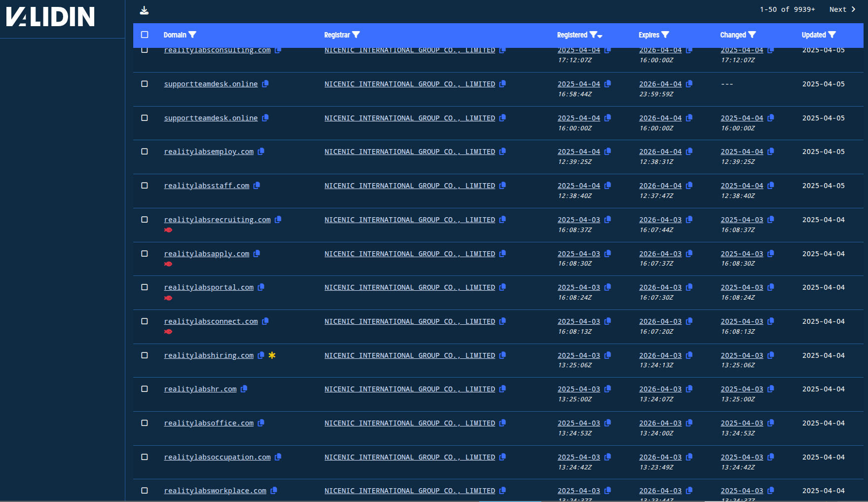Open the Validin logo home link
The height and width of the screenshot is (502, 868).
click(x=50, y=16)
